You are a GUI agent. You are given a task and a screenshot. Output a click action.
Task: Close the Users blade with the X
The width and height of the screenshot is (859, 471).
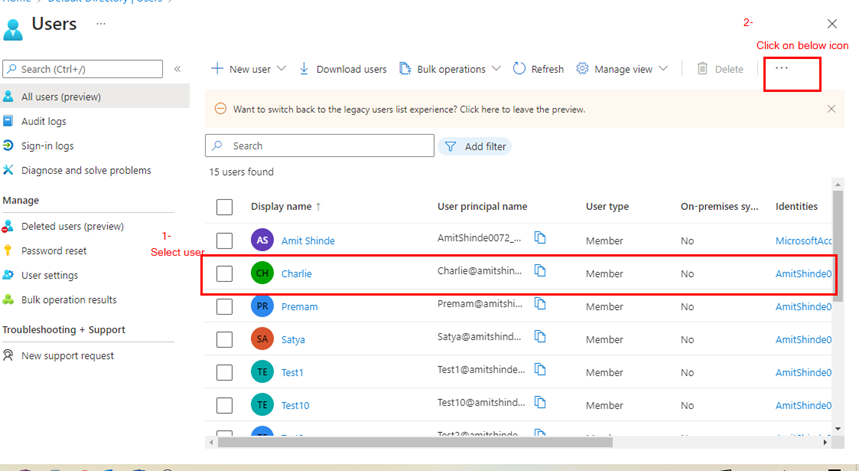[832, 24]
